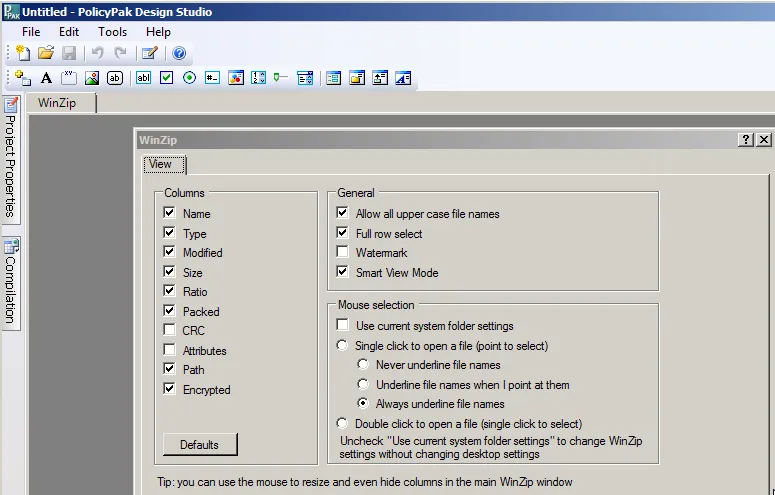
Task: Uncheck the Encrypted column checkbox
Action: (169, 389)
